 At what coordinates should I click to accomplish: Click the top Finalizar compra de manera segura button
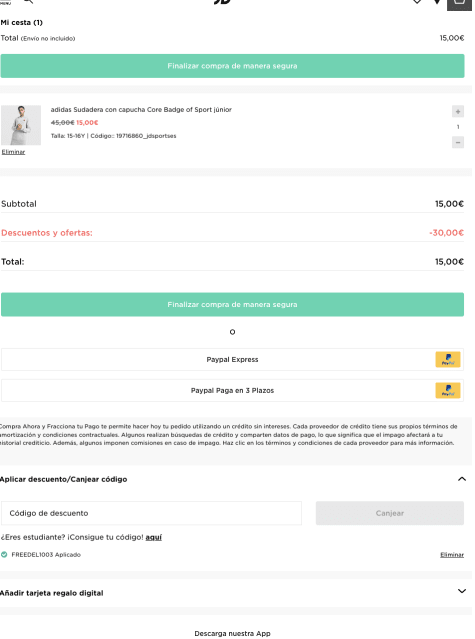[x=232, y=66]
